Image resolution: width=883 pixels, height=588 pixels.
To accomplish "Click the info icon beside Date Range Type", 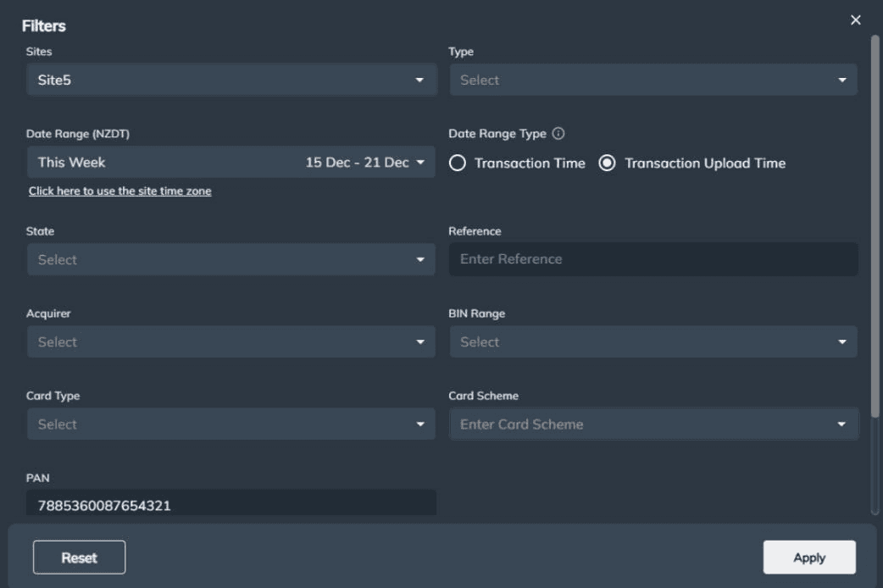I will click(558, 134).
